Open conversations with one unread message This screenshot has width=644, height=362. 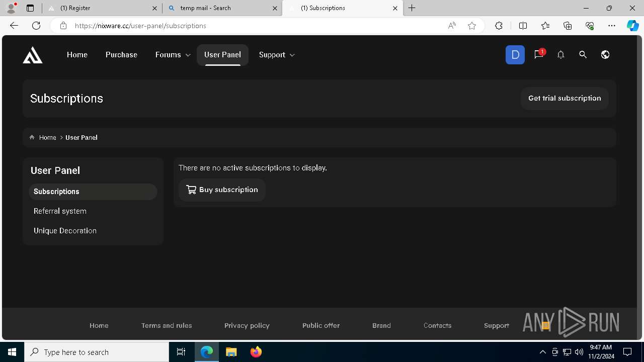(539, 54)
